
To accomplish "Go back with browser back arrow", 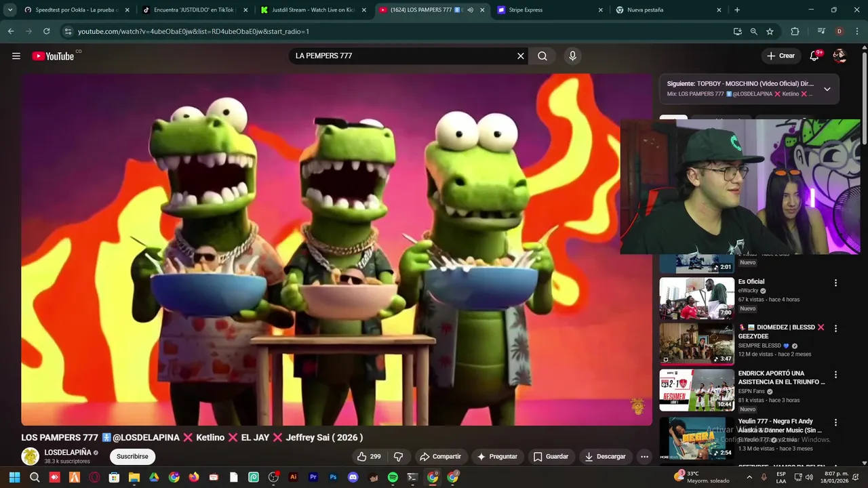I will (11, 31).
